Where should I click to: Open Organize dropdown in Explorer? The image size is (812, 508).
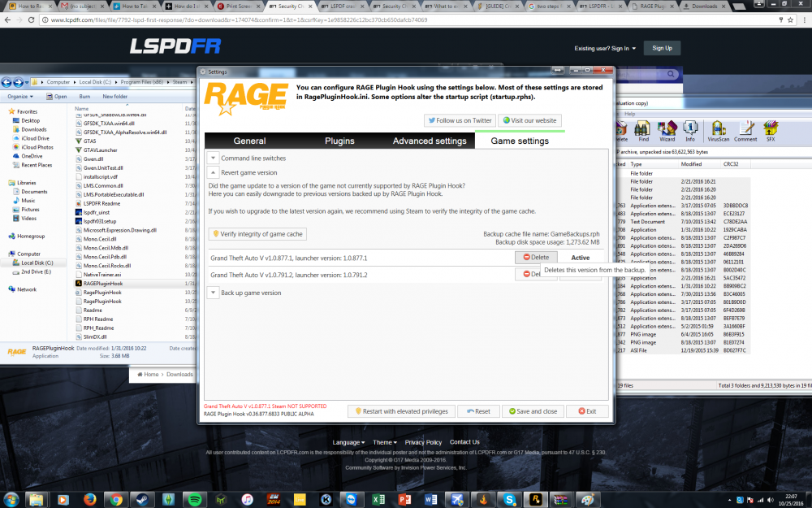pyautogui.click(x=20, y=97)
